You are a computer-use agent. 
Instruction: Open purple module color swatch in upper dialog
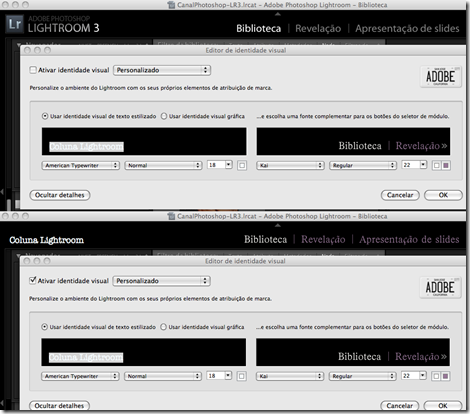tap(446, 165)
